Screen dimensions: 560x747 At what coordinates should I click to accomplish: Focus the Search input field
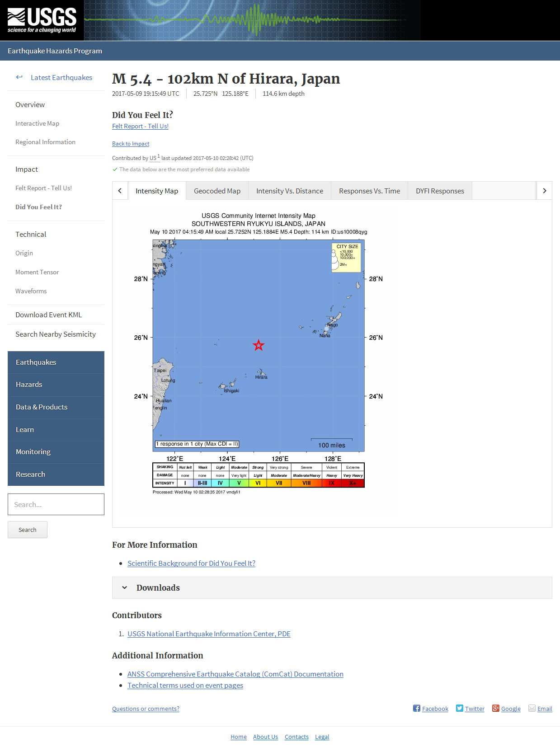tap(56, 504)
